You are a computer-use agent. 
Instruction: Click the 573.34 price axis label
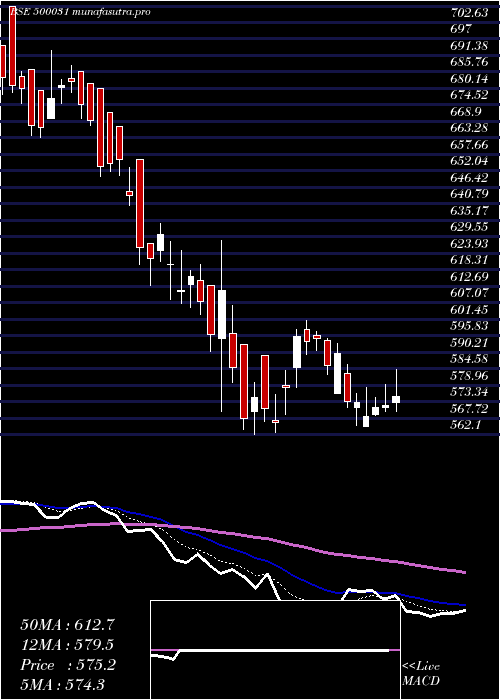(x=469, y=392)
